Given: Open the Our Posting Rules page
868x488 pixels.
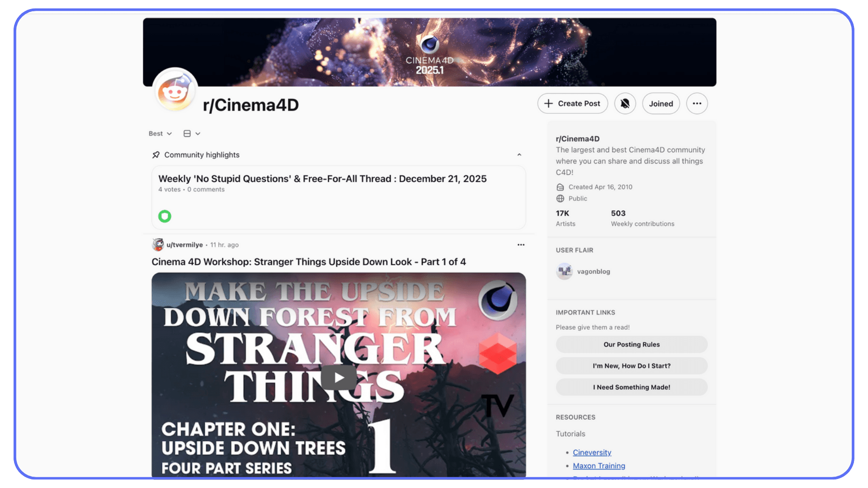Looking at the screenshot, I should (631, 344).
